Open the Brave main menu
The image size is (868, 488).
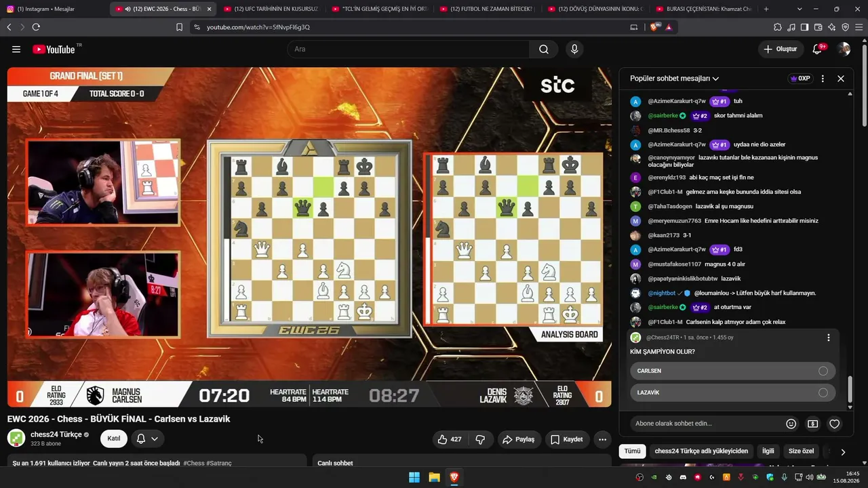(859, 27)
